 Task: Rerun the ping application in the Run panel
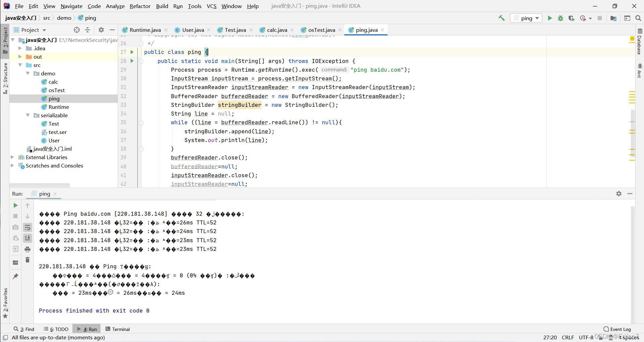(15, 205)
